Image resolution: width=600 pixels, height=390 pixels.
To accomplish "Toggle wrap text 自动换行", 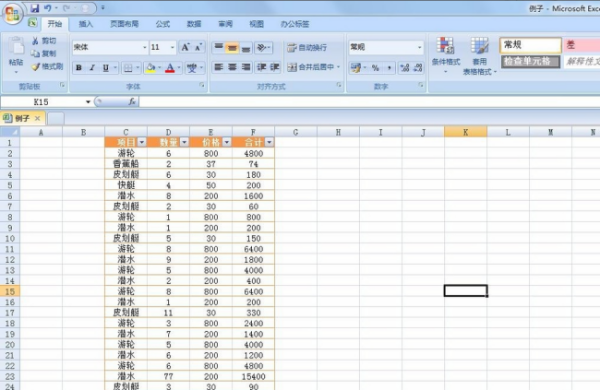I will [x=307, y=47].
